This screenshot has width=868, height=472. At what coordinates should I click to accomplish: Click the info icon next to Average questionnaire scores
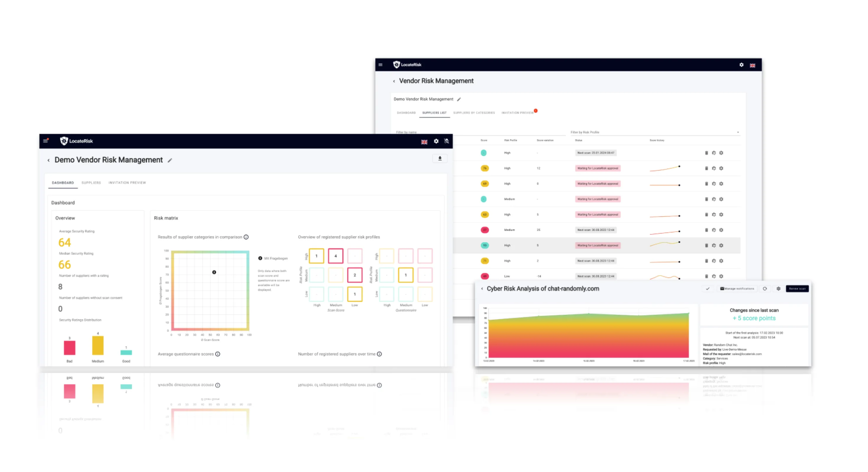(218, 354)
